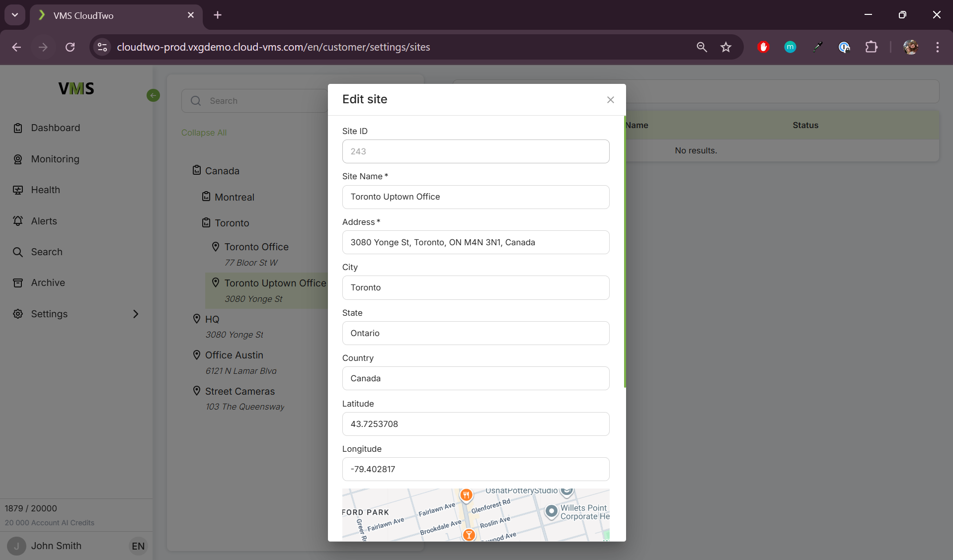Viewport: 953px width, 560px height.
Task: Collapse the Toronto group in tree
Action: pyautogui.click(x=232, y=223)
